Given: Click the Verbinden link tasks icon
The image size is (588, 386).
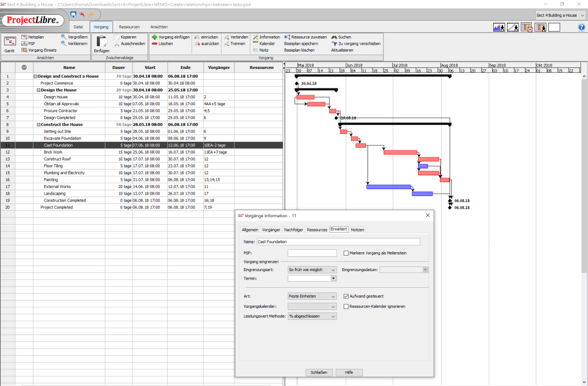Looking at the screenshot, I should pyautogui.click(x=227, y=37).
